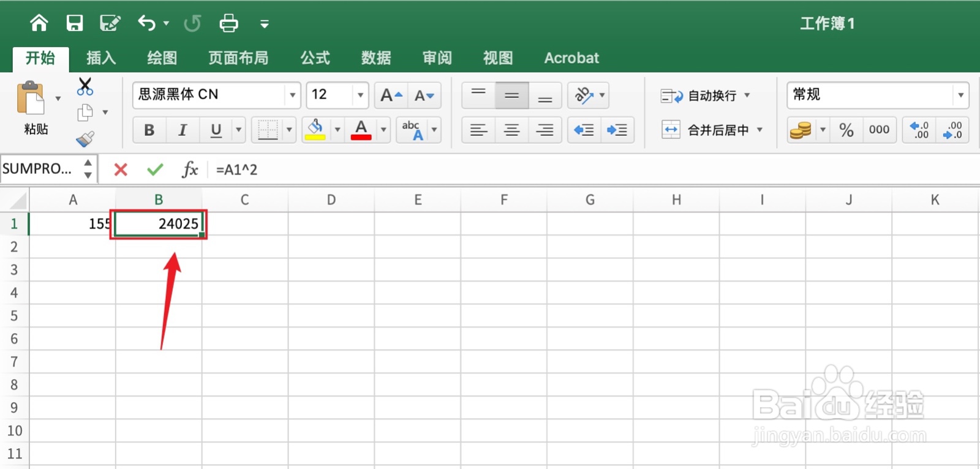
Task: Open fill color dropdown arrow
Action: pyautogui.click(x=337, y=130)
